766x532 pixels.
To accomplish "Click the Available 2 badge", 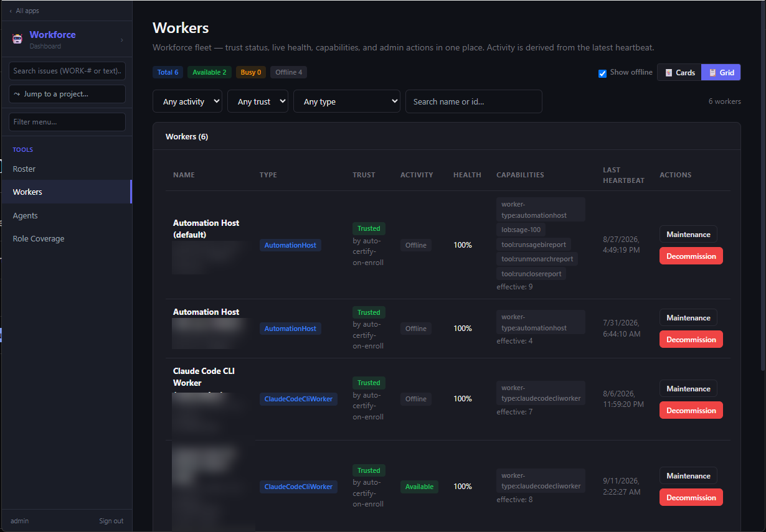I will (x=209, y=72).
